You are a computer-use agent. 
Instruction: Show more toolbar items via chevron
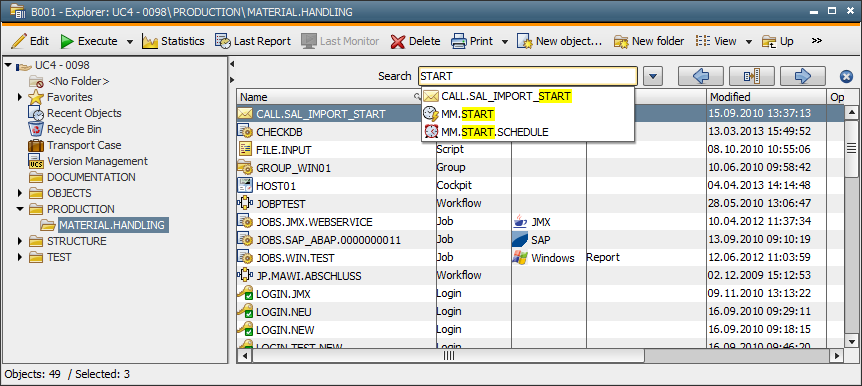tap(816, 41)
